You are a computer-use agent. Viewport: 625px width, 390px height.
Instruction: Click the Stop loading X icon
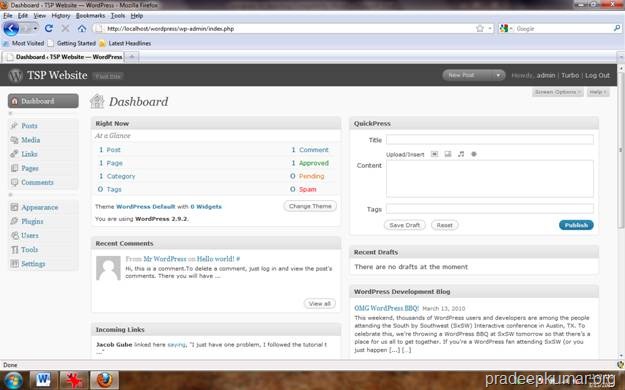[x=65, y=28]
